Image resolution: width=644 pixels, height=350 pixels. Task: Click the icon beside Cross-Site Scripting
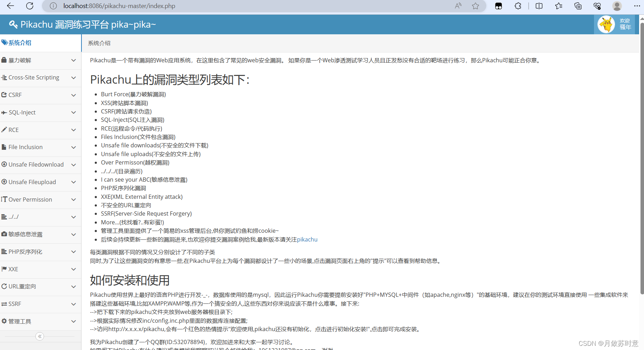pyautogui.click(x=4, y=77)
